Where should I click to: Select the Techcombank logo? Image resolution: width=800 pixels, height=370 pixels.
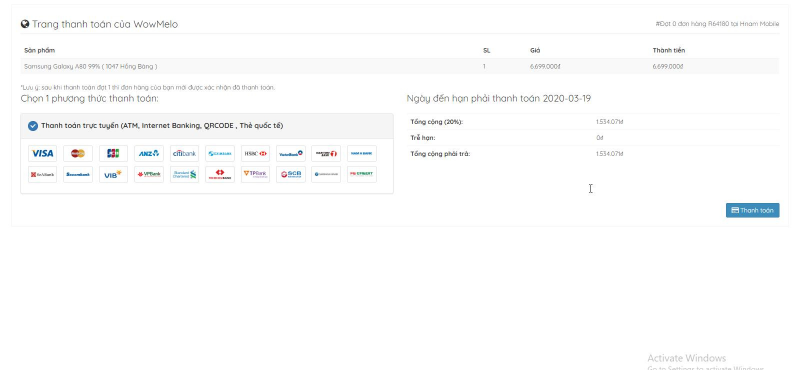[220, 175]
